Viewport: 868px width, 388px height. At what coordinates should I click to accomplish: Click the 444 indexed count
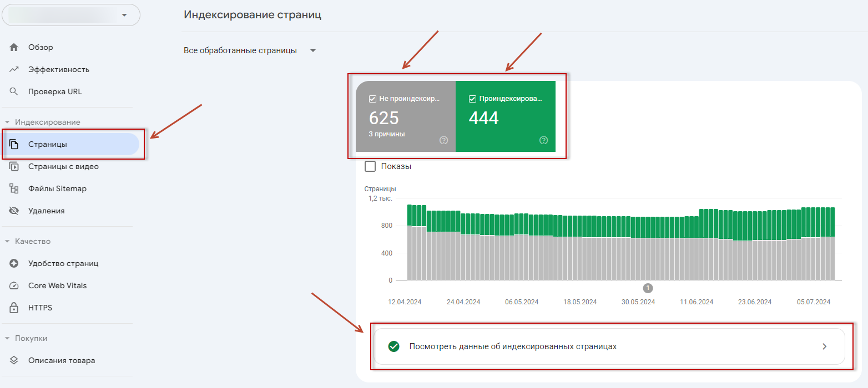tap(484, 118)
